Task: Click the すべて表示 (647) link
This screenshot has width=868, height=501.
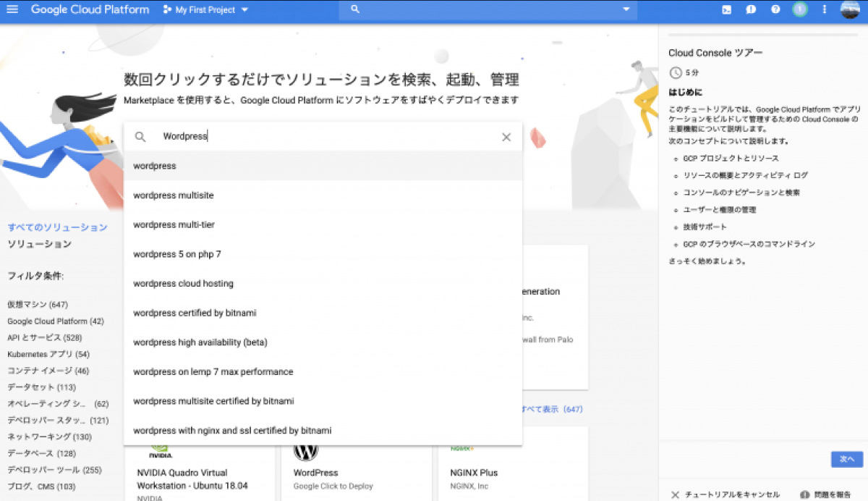Action: (x=553, y=409)
